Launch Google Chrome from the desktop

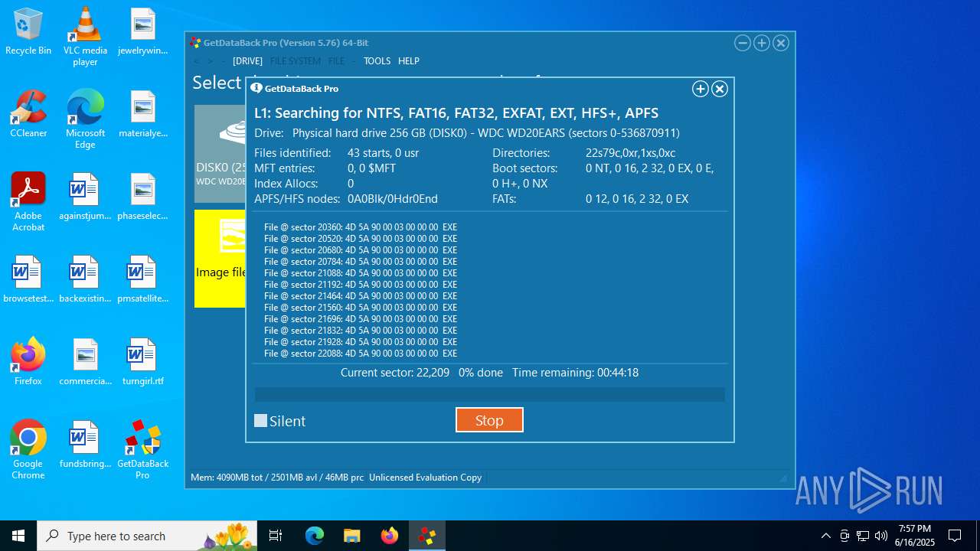point(28,450)
